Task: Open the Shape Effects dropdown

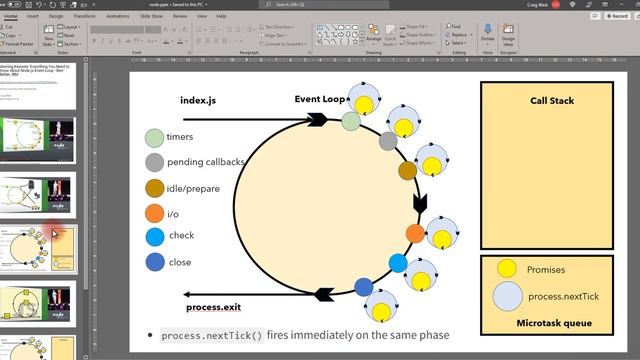Action: tap(416, 43)
